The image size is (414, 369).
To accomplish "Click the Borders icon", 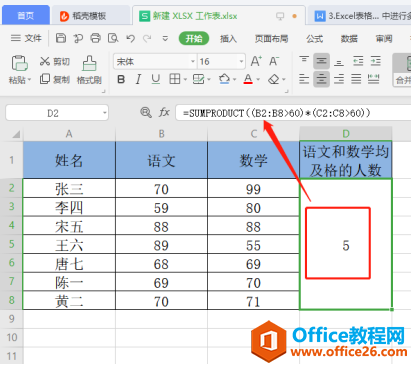I will [x=174, y=79].
